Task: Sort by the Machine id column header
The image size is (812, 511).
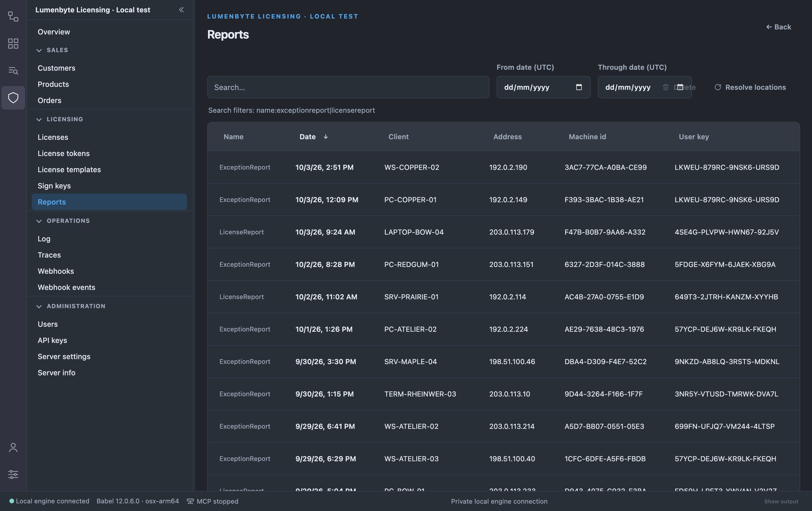Action: [587, 137]
